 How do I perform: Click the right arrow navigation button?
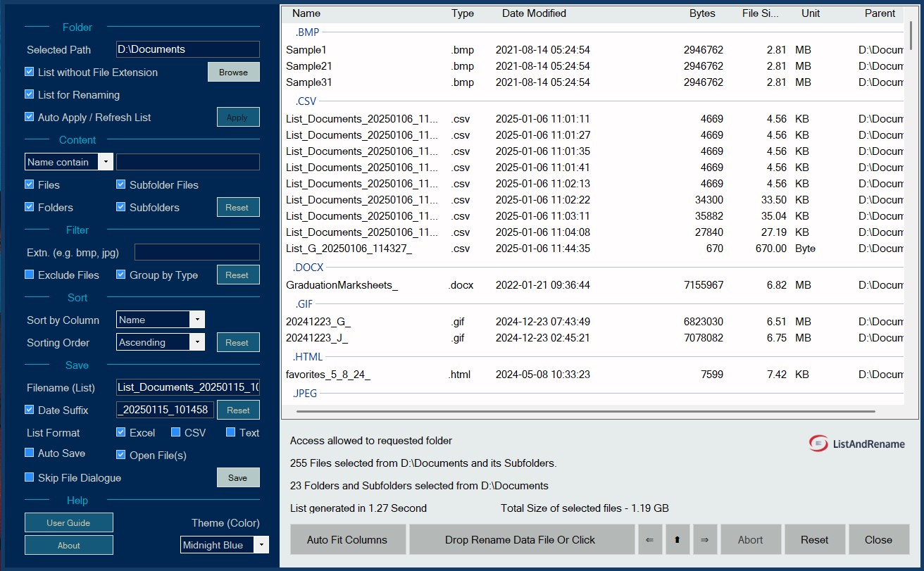[704, 539]
